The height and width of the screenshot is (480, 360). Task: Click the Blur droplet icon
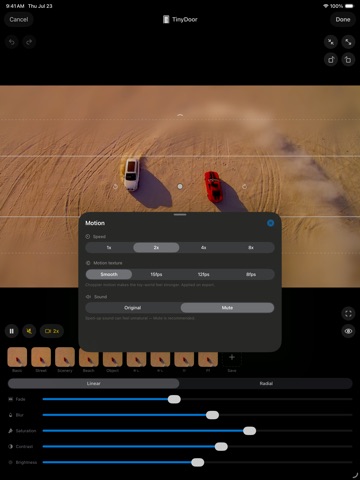click(x=10, y=415)
